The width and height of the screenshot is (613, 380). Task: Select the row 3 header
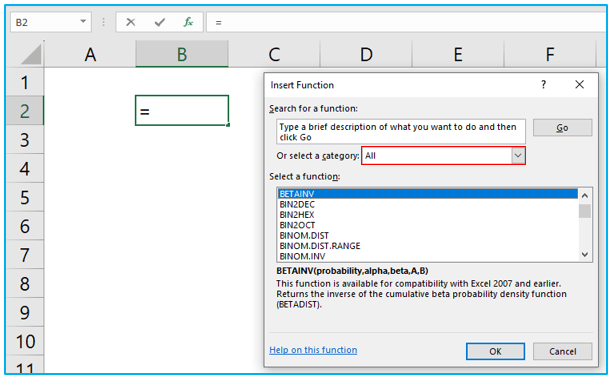tap(25, 140)
